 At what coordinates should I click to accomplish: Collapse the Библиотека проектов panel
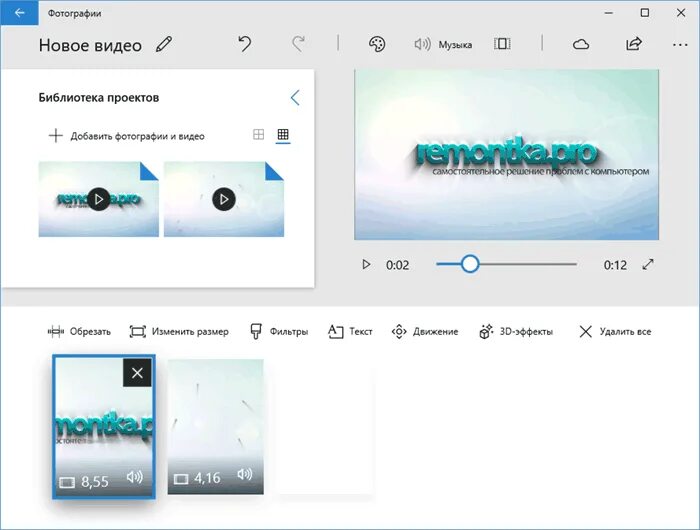[x=295, y=97]
